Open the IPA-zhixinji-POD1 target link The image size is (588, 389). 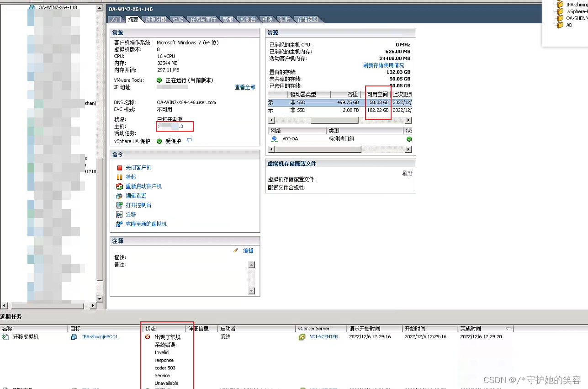(x=100, y=337)
